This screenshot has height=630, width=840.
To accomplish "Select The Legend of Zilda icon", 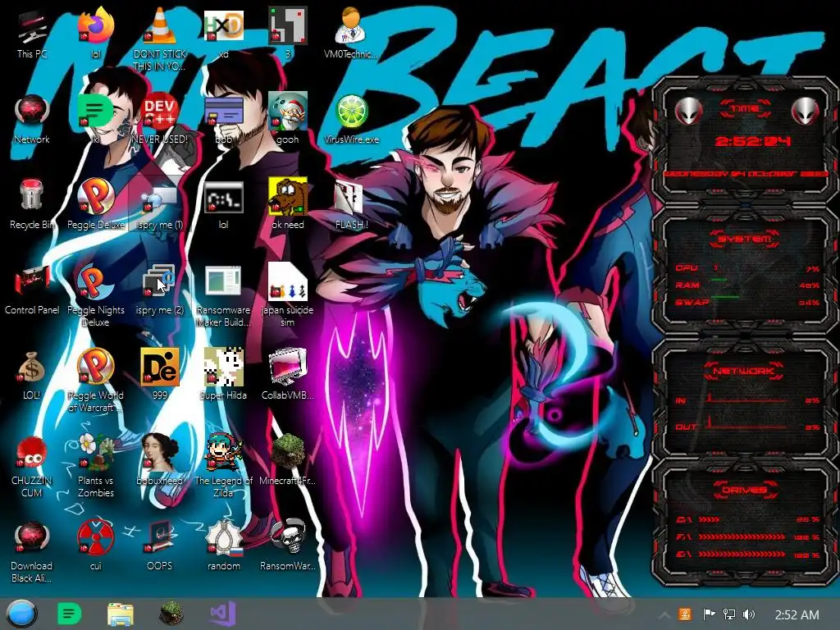I will pyautogui.click(x=223, y=452).
